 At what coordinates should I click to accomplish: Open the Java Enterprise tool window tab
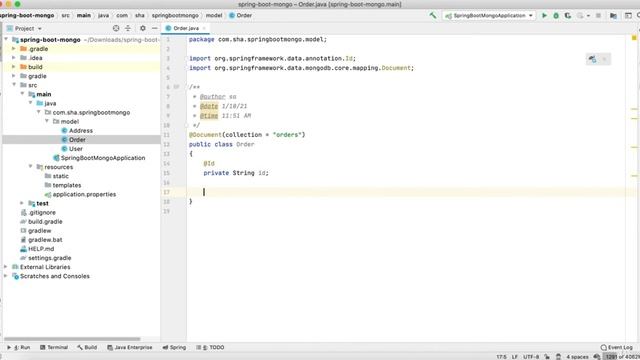[129, 347]
